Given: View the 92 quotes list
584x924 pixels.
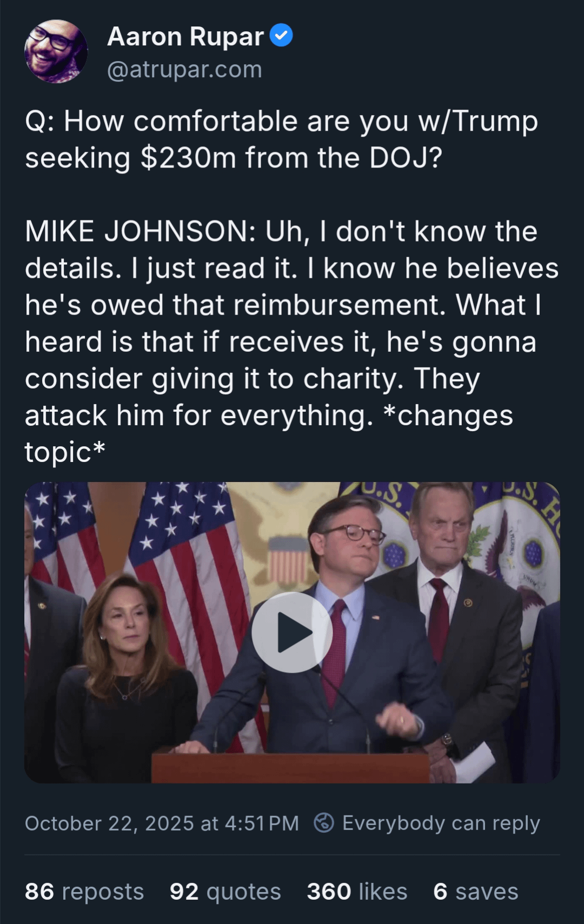Looking at the screenshot, I should coord(225,892).
